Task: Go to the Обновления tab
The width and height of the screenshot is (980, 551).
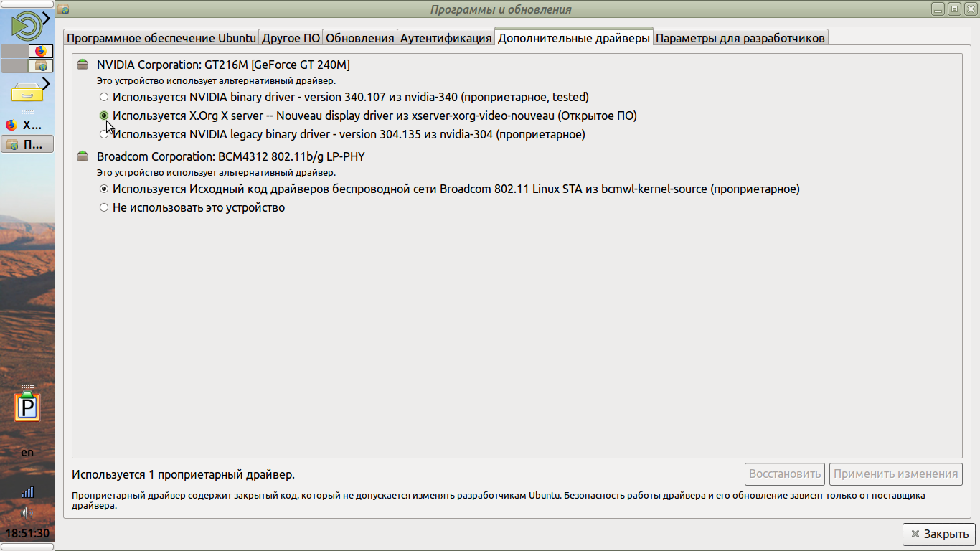Action: click(x=360, y=38)
